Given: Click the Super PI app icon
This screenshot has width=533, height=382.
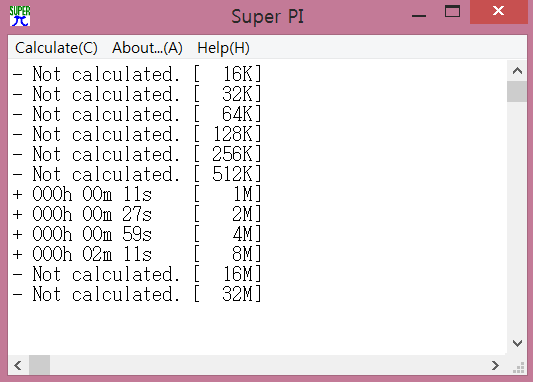Looking at the screenshot, I should point(20,16).
